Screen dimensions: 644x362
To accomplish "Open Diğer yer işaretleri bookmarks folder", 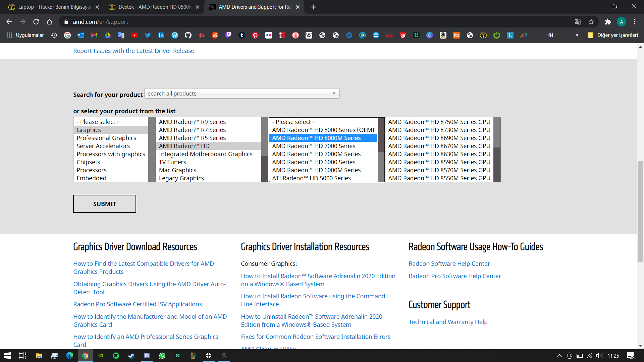I will [613, 35].
